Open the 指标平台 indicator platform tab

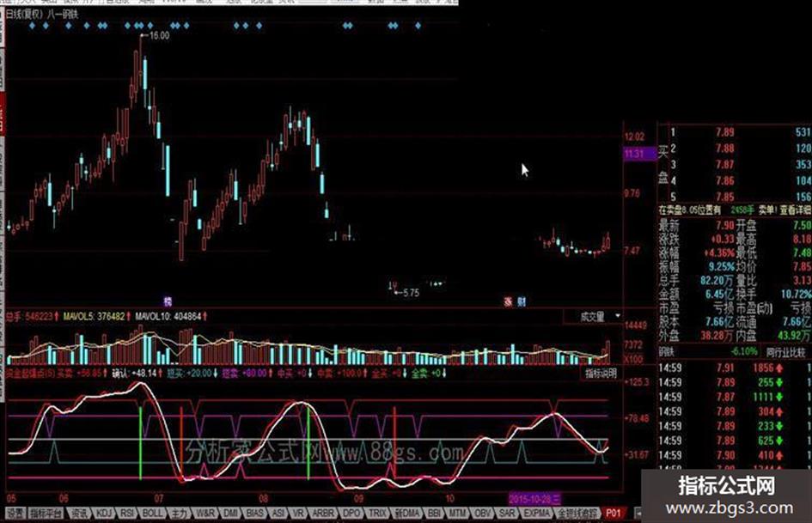point(46,514)
